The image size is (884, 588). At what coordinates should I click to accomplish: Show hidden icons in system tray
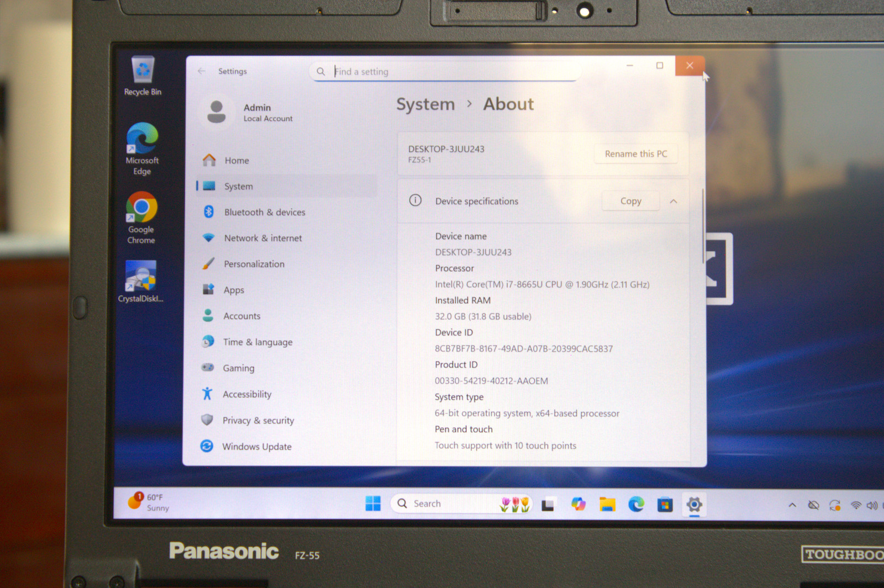click(x=792, y=505)
